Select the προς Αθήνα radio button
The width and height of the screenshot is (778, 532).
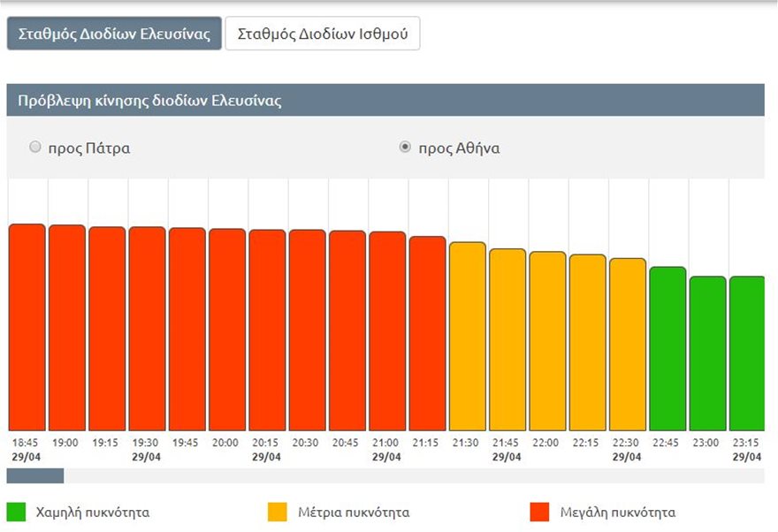click(x=405, y=148)
